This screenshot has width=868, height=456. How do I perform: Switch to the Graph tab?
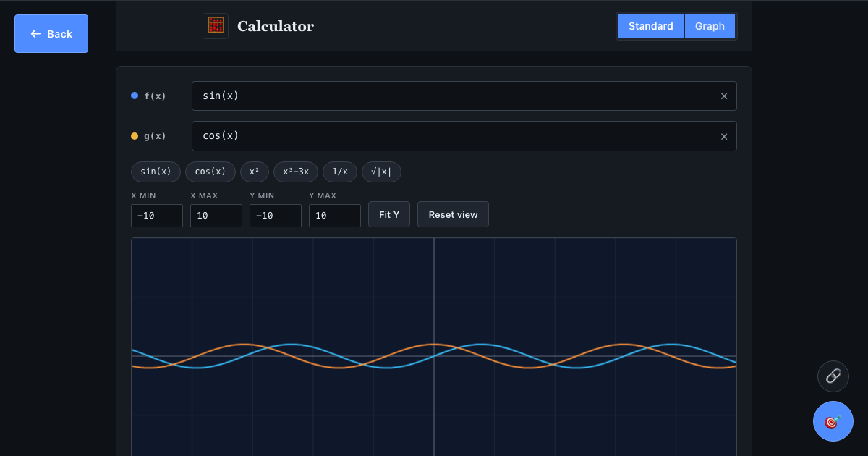(710, 26)
